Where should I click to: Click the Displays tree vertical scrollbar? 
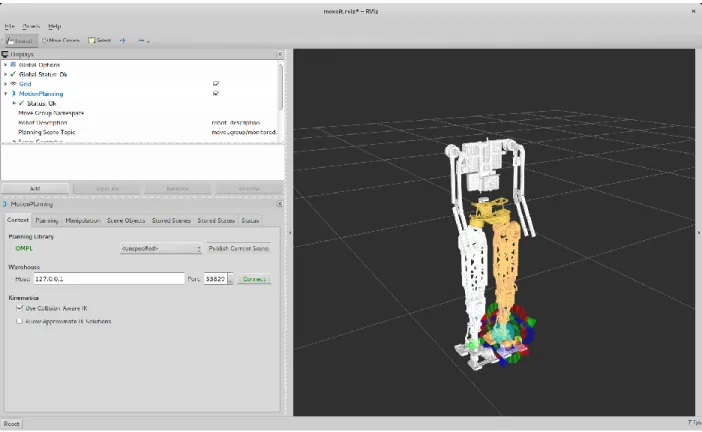281,87
